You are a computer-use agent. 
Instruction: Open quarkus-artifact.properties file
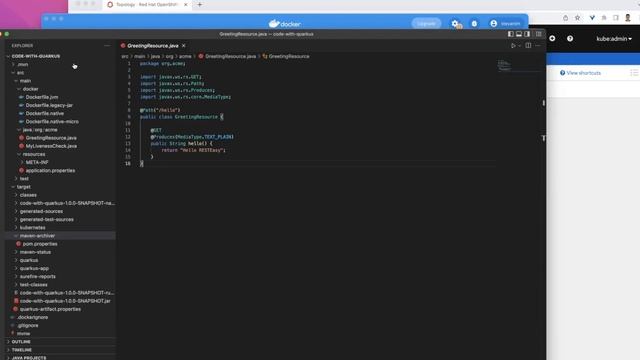[x=50, y=309]
